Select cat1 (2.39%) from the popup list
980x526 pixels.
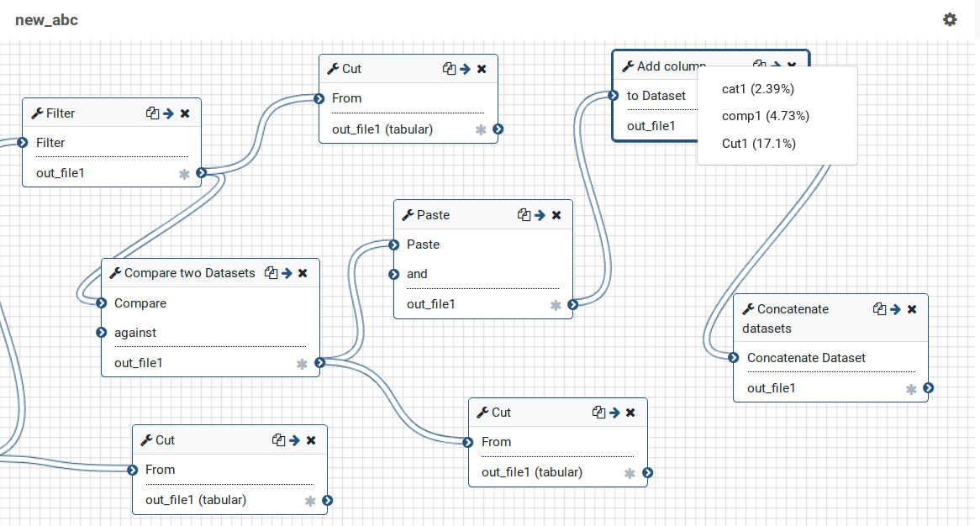coord(757,88)
